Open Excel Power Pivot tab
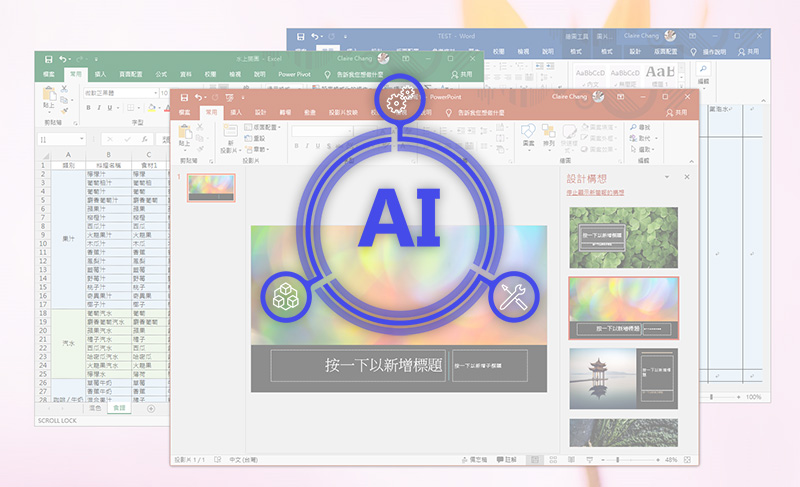 pos(294,74)
